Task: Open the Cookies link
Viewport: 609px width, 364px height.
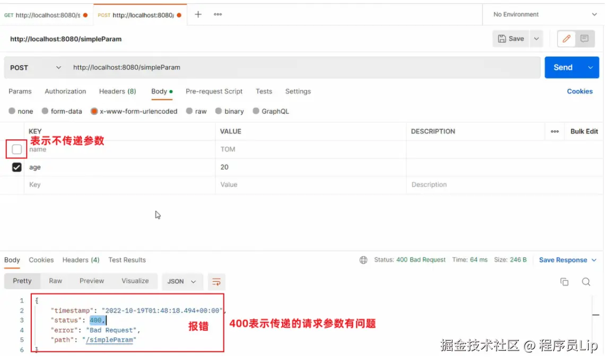Action: coord(579,92)
